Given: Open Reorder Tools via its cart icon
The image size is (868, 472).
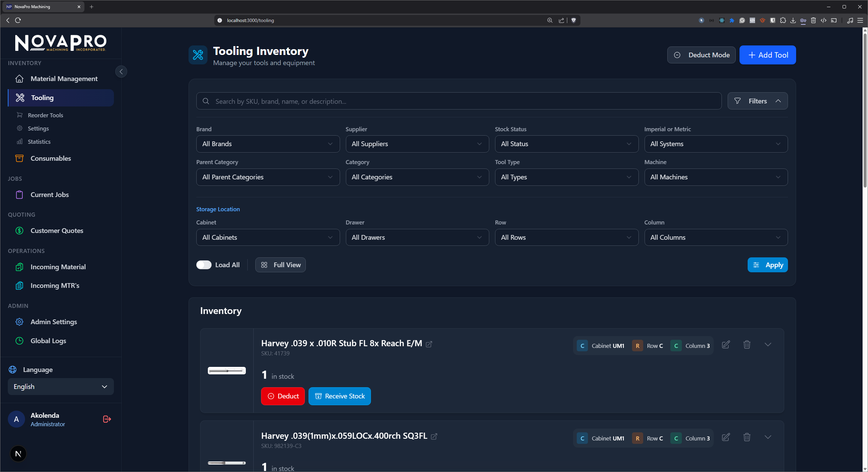Looking at the screenshot, I should click(x=20, y=115).
